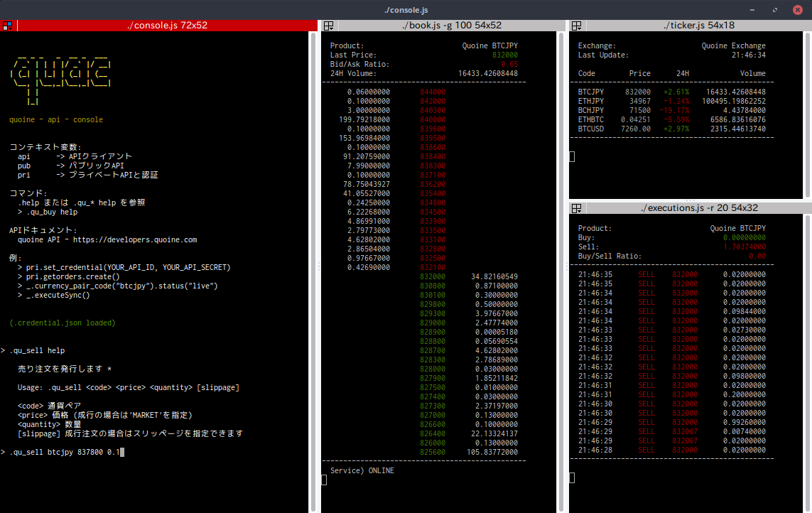Click the execution with quantity 0.20000000
812x513 pixels.
coord(671,395)
